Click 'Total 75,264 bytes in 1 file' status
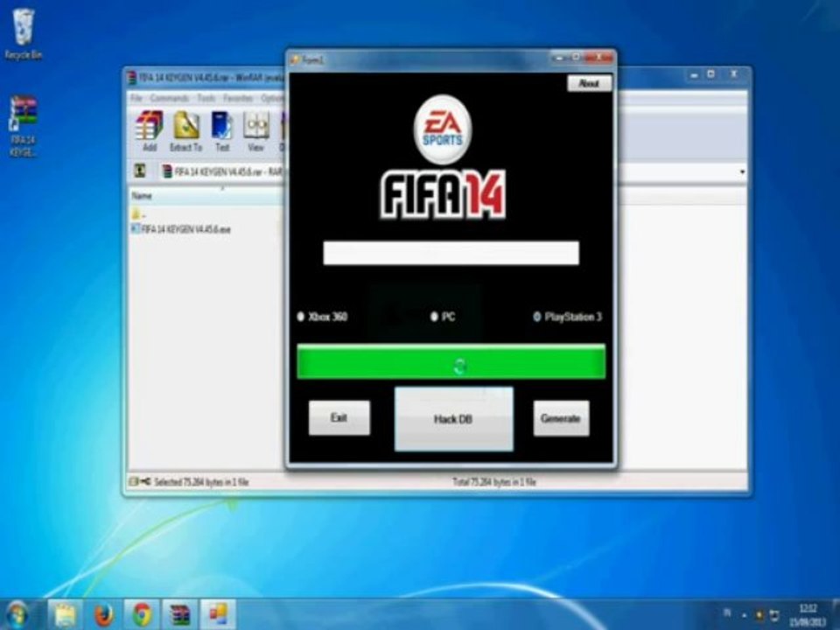The image size is (840, 630). (x=493, y=482)
